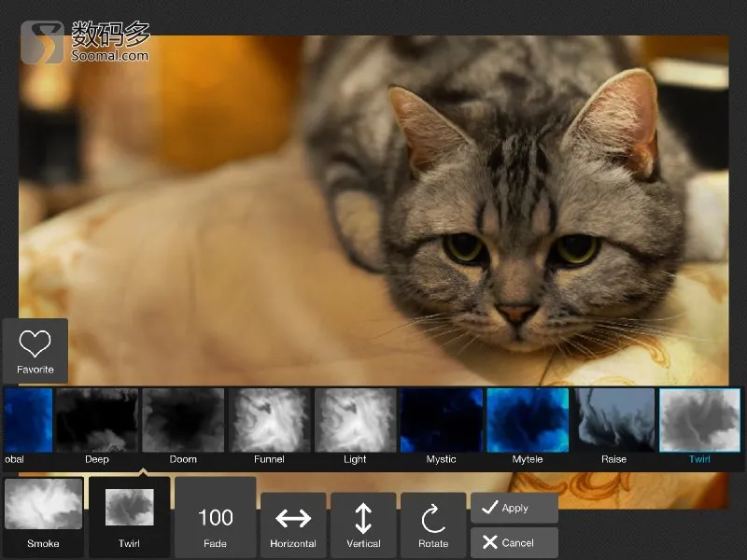Select highlighted Twirl thumbnail in effects strip
The width and height of the screenshot is (747, 560).
pos(699,420)
